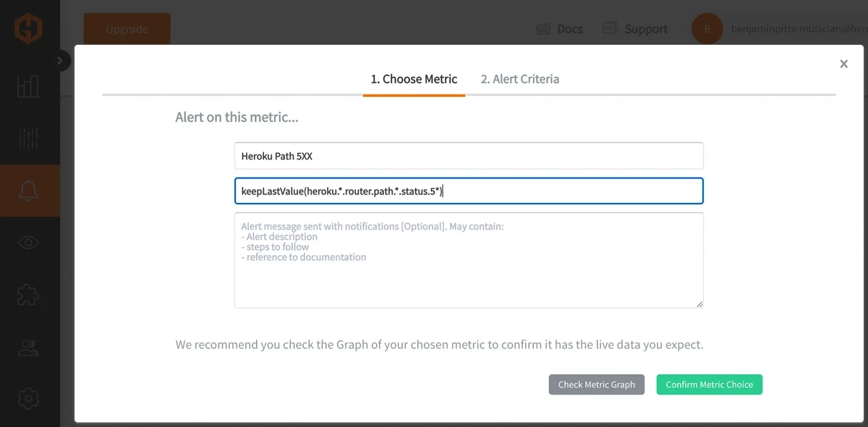Switch to the Alert Criteria tab
The height and width of the screenshot is (427, 868).
click(519, 79)
